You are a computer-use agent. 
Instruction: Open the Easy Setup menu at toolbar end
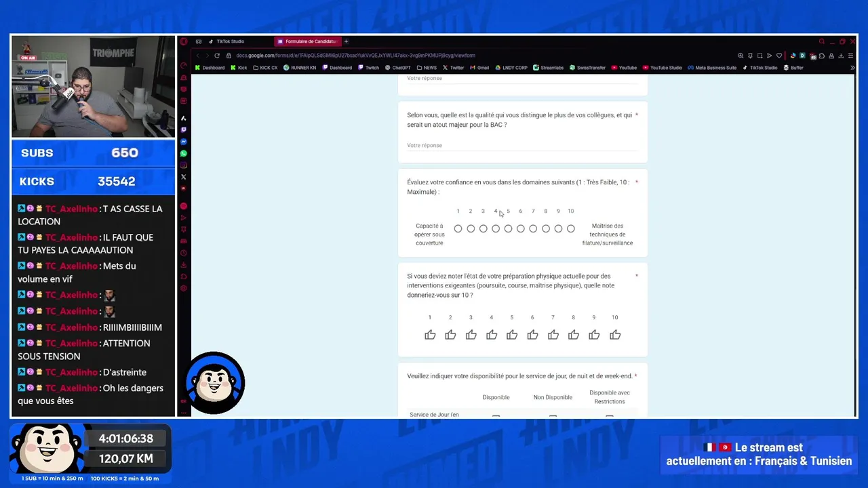[850, 56]
